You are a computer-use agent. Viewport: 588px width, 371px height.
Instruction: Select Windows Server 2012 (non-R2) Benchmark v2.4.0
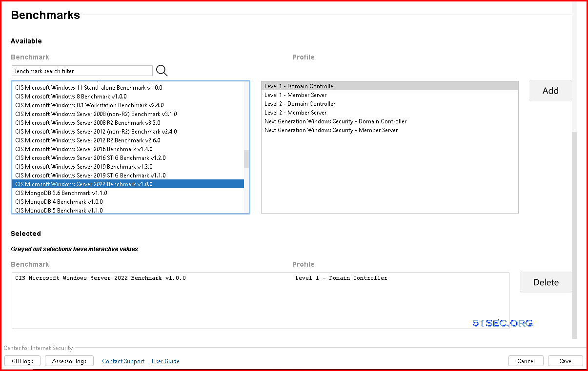[128, 132]
